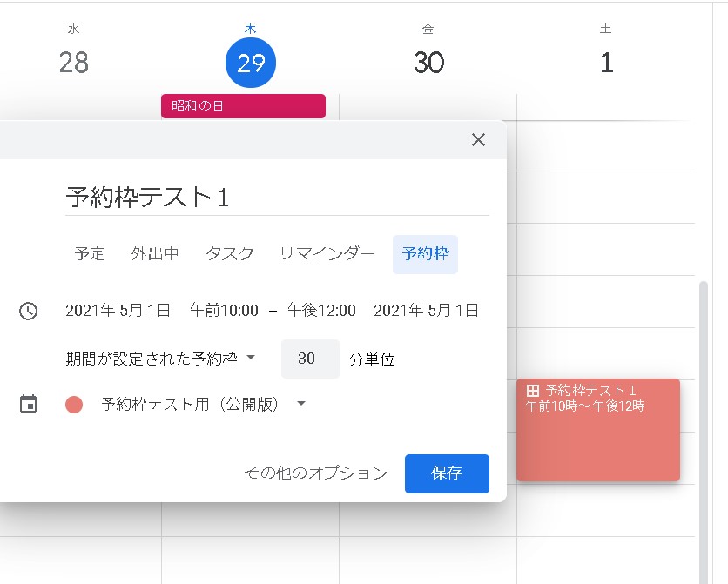This screenshot has height=584, width=728.
Task: Open the 昭和の日 holiday event
Action: 243,106
